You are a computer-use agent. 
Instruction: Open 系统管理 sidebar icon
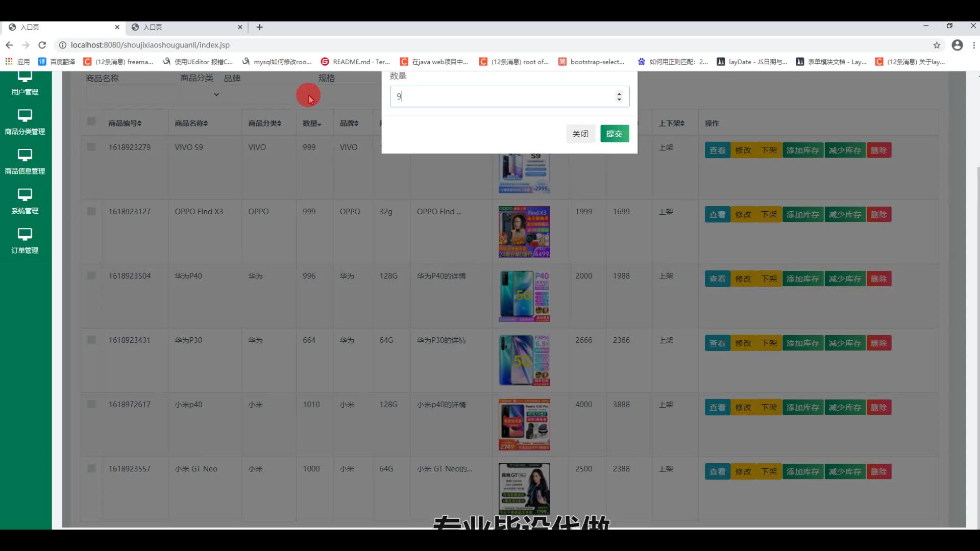pyautogui.click(x=24, y=195)
